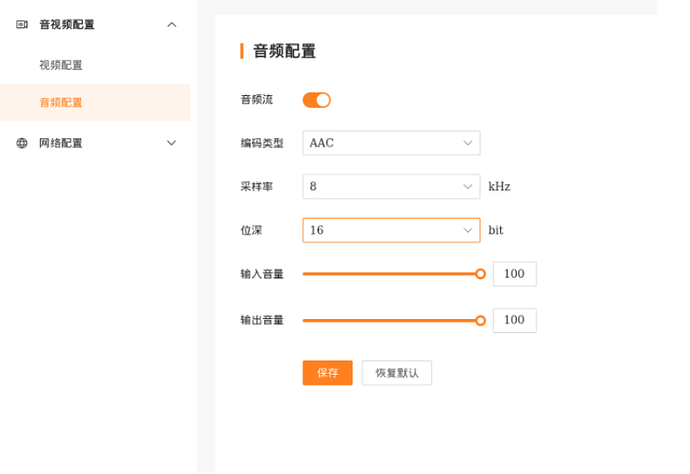Disable the 音频流 toggle switch
The height and width of the screenshot is (474, 690).
(x=316, y=100)
